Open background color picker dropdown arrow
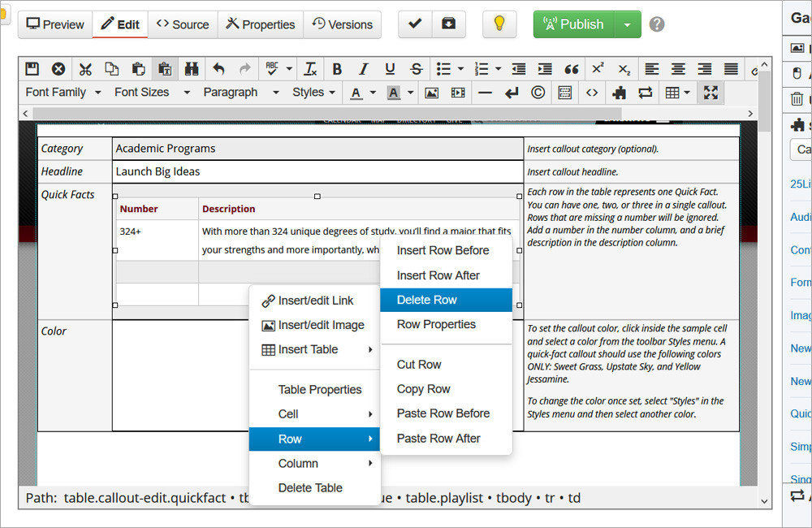Screen dimensions: 812x528 point(411,93)
